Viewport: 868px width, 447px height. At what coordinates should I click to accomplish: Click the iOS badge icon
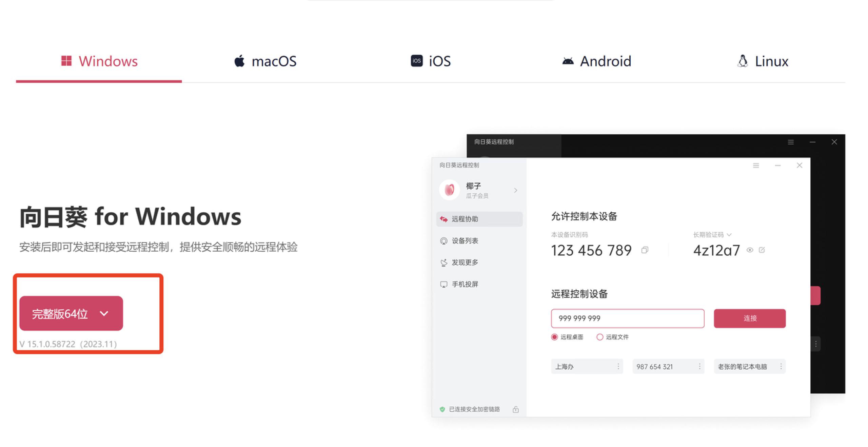[417, 61]
